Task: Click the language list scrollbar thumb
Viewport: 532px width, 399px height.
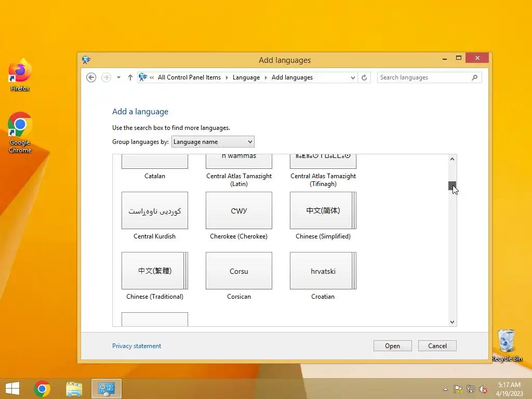Action: coord(453,185)
